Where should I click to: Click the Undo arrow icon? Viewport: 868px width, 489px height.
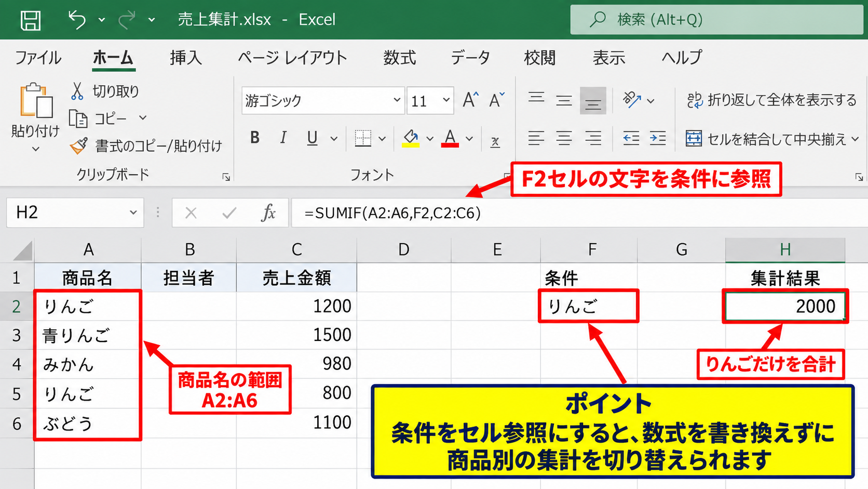point(77,20)
